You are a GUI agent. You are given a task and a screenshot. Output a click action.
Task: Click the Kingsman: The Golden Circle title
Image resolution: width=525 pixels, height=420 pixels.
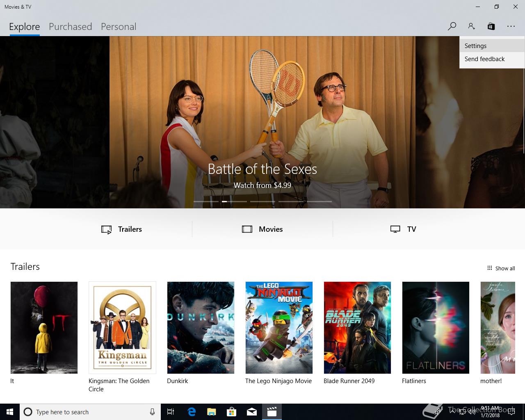(x=119, y=385)
